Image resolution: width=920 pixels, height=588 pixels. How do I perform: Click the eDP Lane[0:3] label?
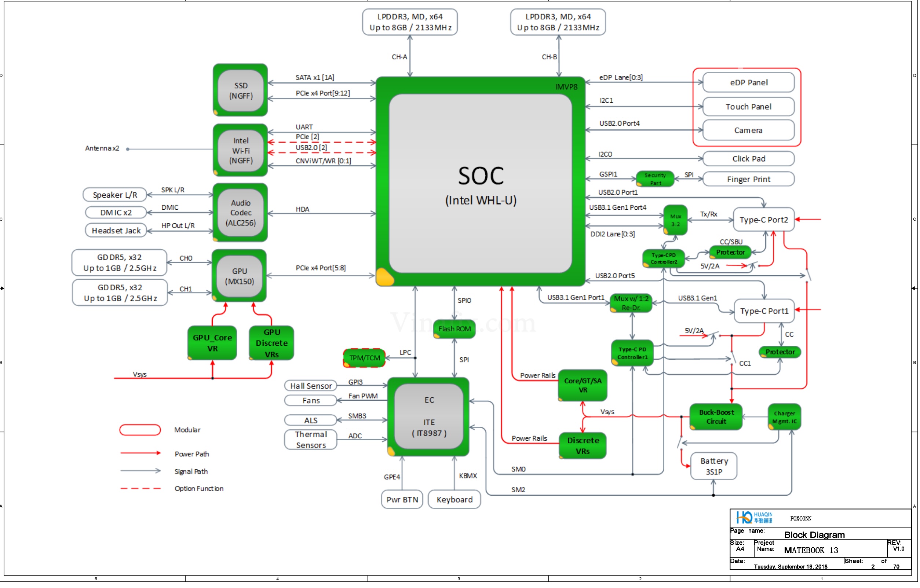point(621,77)
